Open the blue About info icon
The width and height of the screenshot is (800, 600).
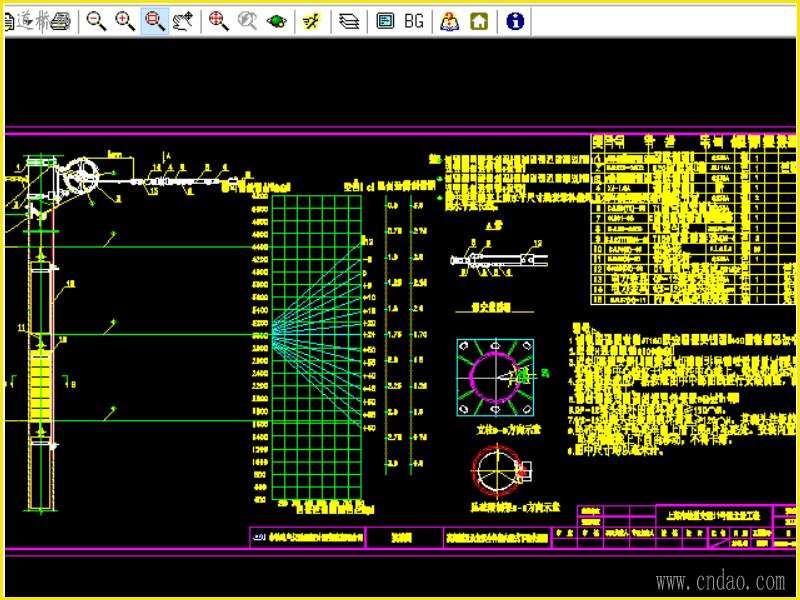click(515, 21)
